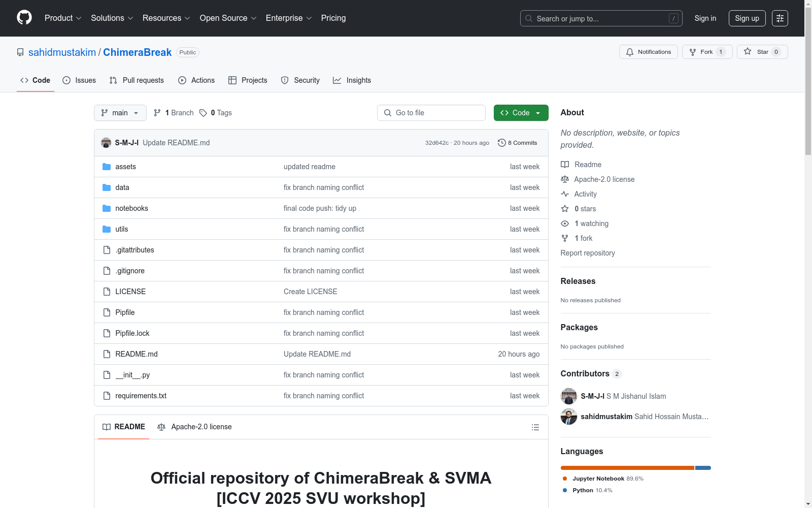Click the Jupyter Notebook language bar segment
The image size is (812, 508).
627,468
